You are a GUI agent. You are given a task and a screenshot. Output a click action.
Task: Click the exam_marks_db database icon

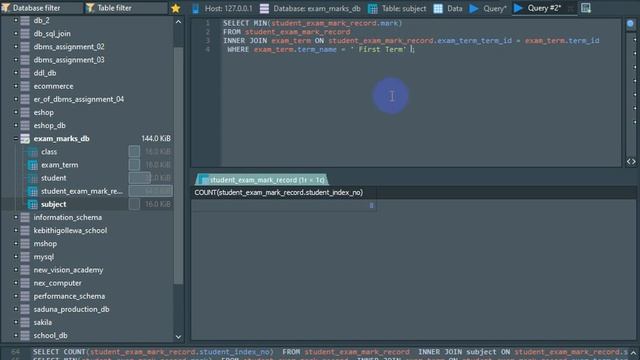point(25,139)
